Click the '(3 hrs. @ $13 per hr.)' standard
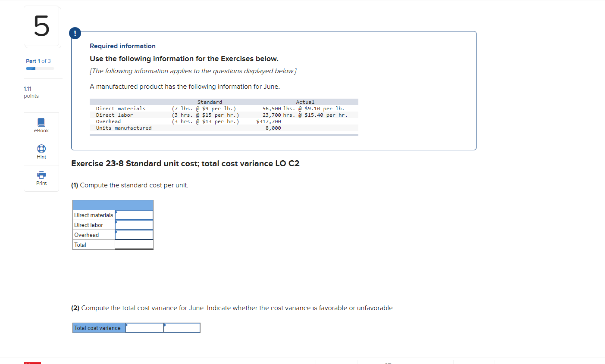Viewport: 605px width, 364px height. point(205,121)
